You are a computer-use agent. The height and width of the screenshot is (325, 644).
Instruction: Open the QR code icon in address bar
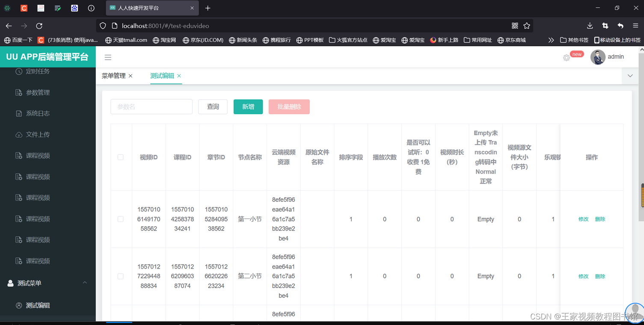tap(515, 26)
